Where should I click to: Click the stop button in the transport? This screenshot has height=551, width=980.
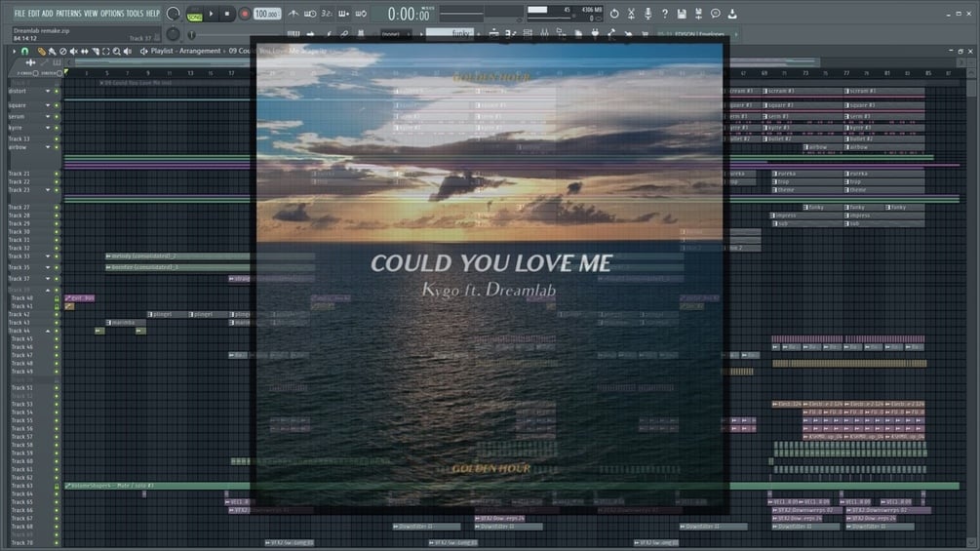[x=227, y=13]
